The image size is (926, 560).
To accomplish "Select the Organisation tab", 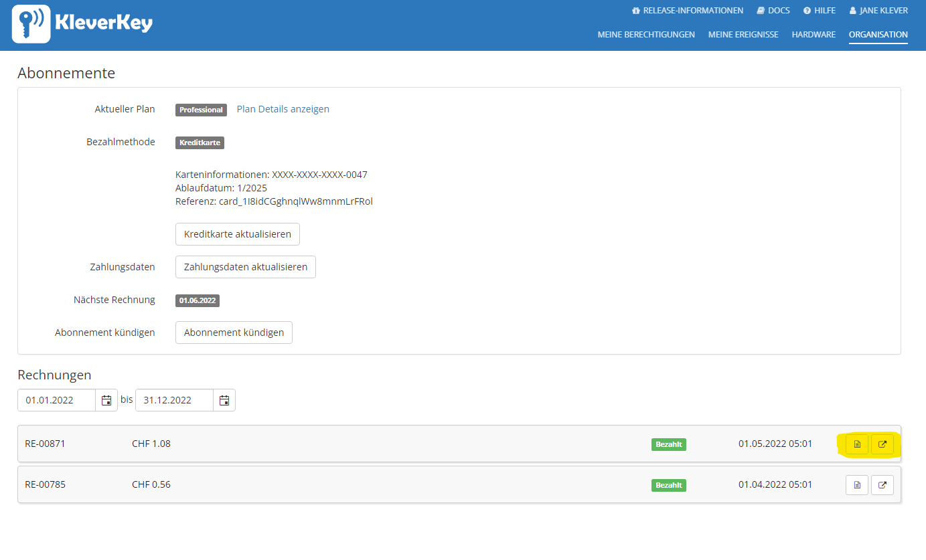I will [x=878, y=35].
